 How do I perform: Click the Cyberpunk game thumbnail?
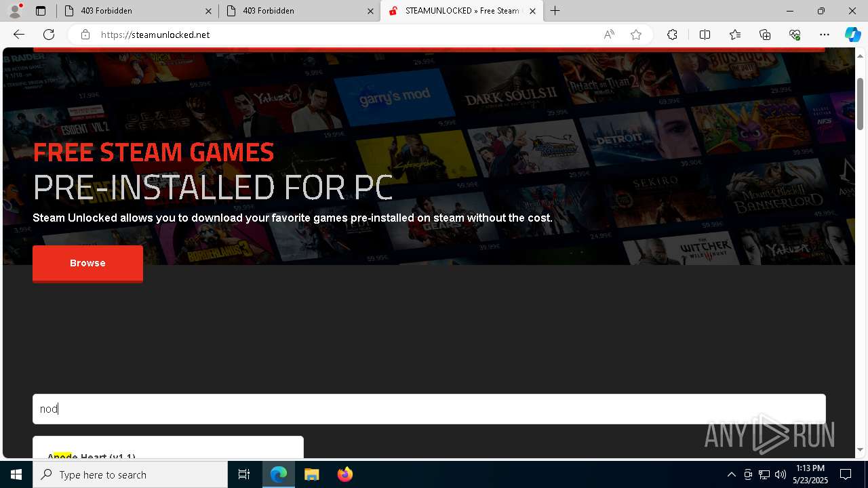pos(415,157)
